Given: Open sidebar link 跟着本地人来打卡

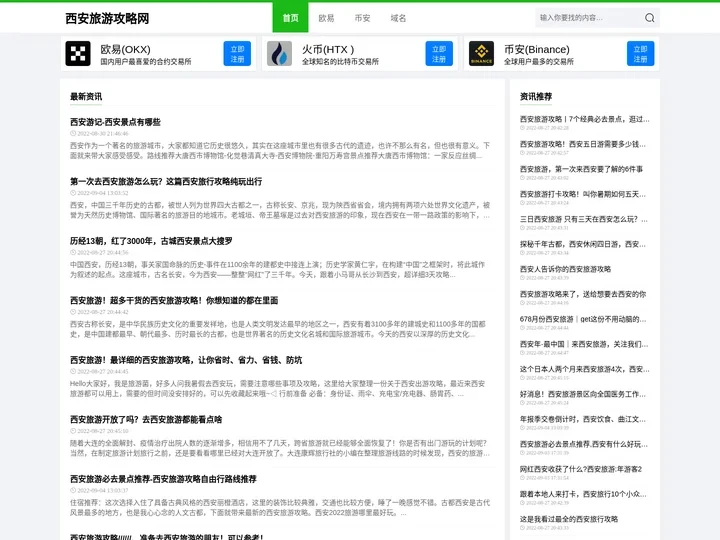Looking at the screenshot, I should [x=583, y=494].
